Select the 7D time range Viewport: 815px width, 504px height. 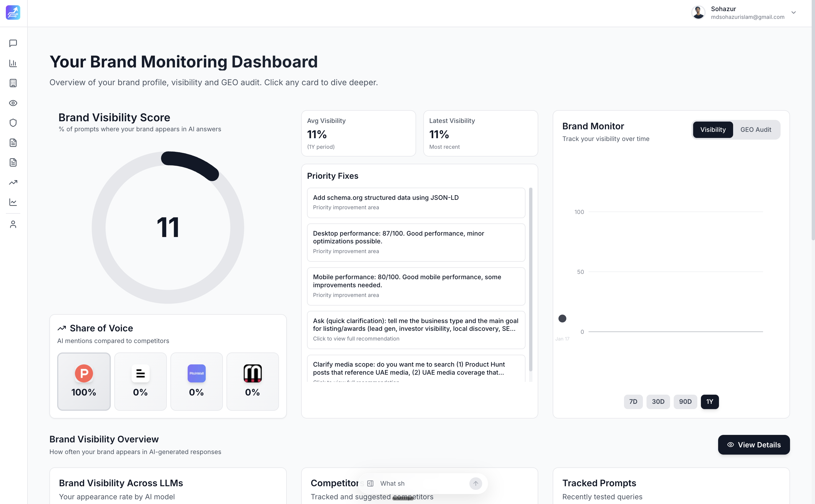pyautogui.click(x=633, y=402)
